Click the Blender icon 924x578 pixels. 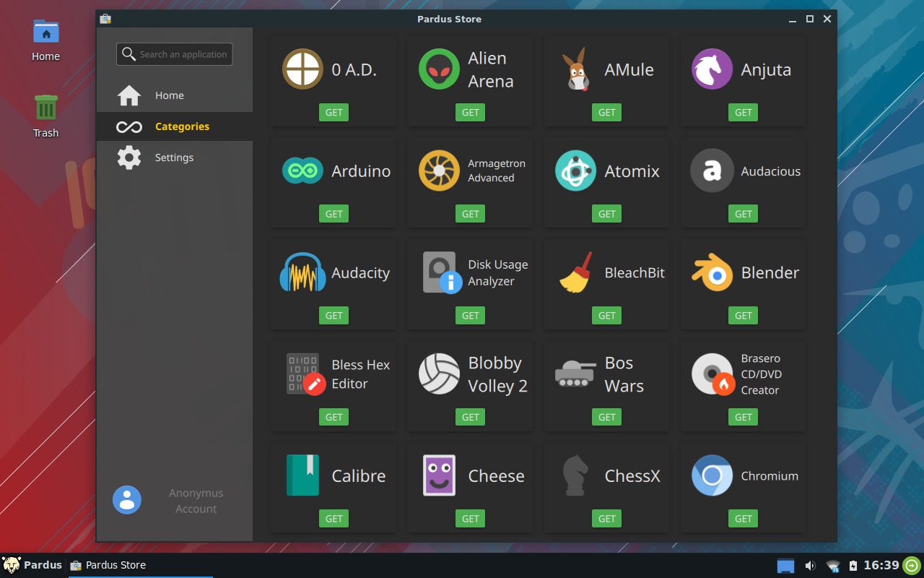click(711, 272)
